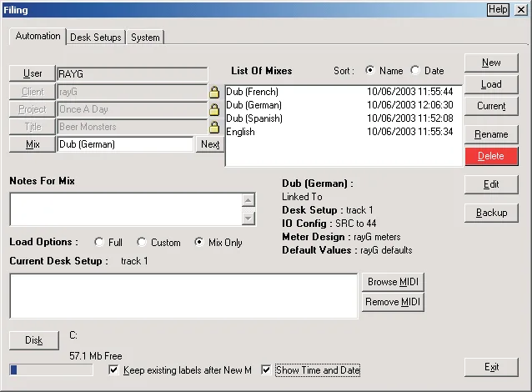This screenshot has width=532, height=392.
Task: Click the Title button
Action: (x=33, y=127)
